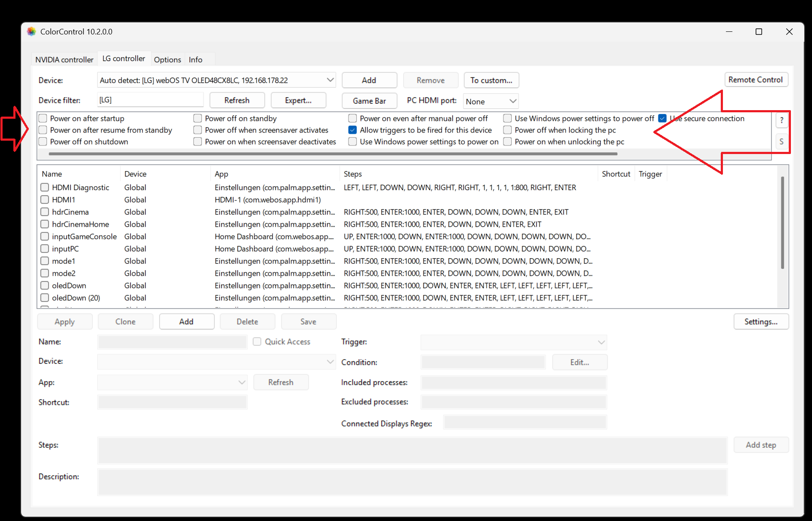
Task: Check Power off on standby
Action: (x=198, y=118)
